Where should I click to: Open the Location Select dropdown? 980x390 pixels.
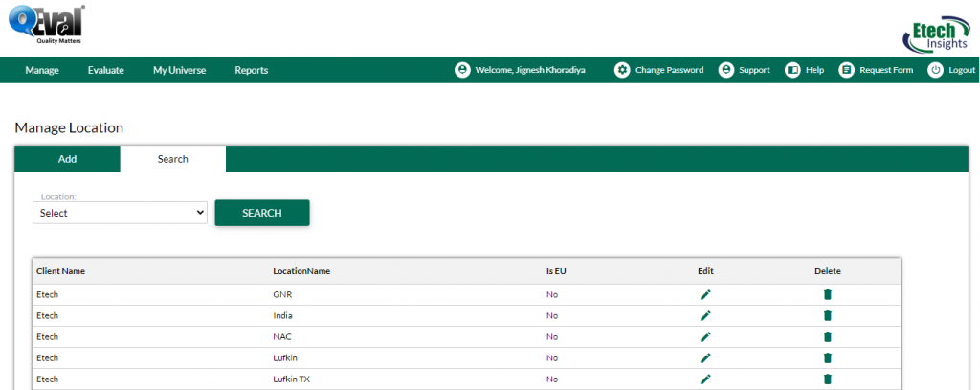point(120,213)
